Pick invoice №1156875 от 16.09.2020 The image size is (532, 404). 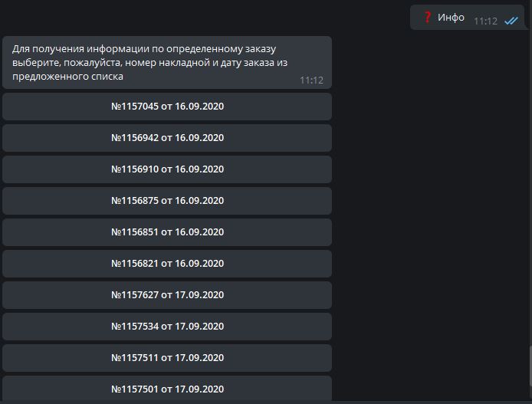coord(167,201)
